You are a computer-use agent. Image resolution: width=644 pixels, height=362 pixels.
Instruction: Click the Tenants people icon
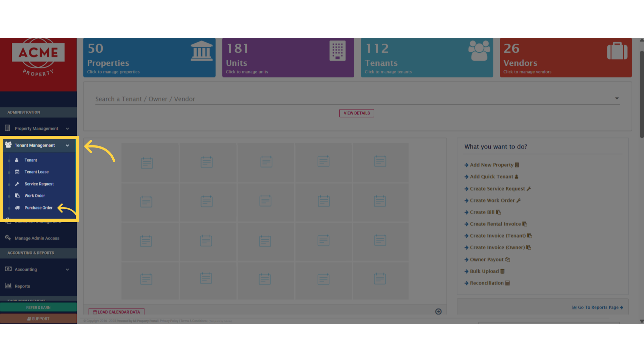pyautogui.click(x=479, y=51)
